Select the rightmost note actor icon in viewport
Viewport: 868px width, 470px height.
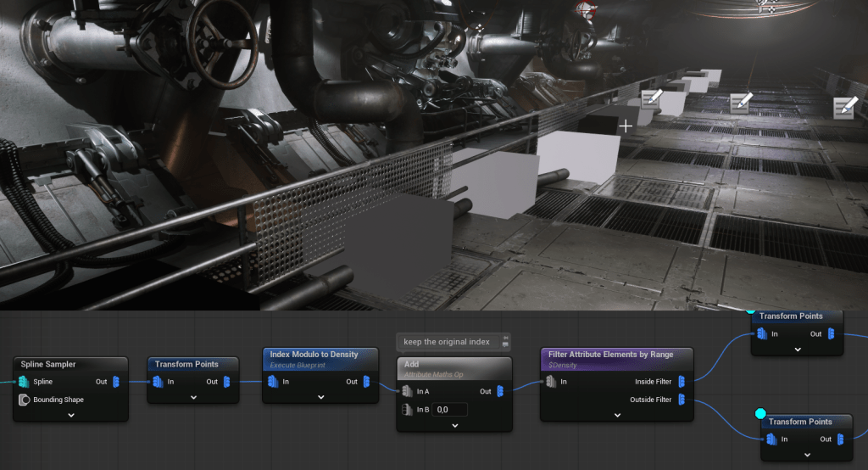pos(843,107)
